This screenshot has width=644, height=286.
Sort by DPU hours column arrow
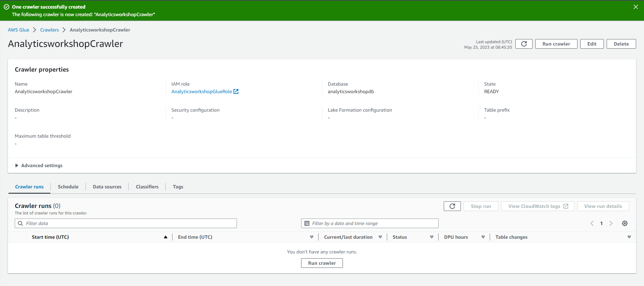tap(483, 237)
